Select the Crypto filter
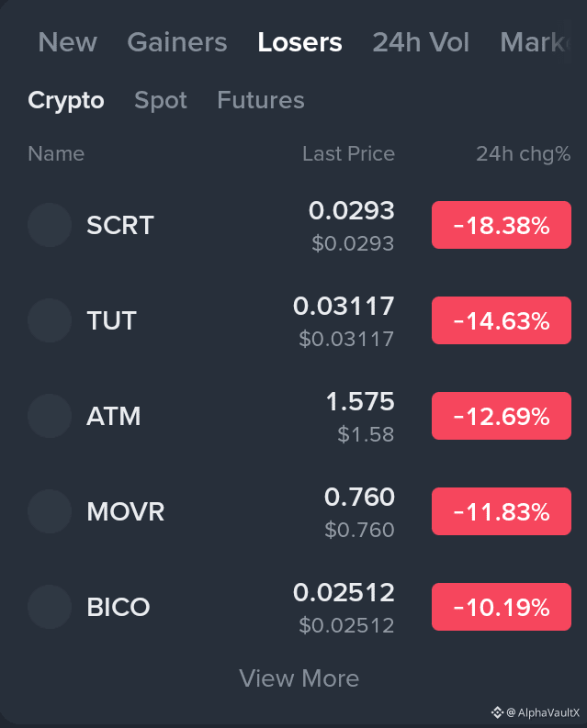Image resolution: width=587 pixels, height=728 pixels. point(66,100)
